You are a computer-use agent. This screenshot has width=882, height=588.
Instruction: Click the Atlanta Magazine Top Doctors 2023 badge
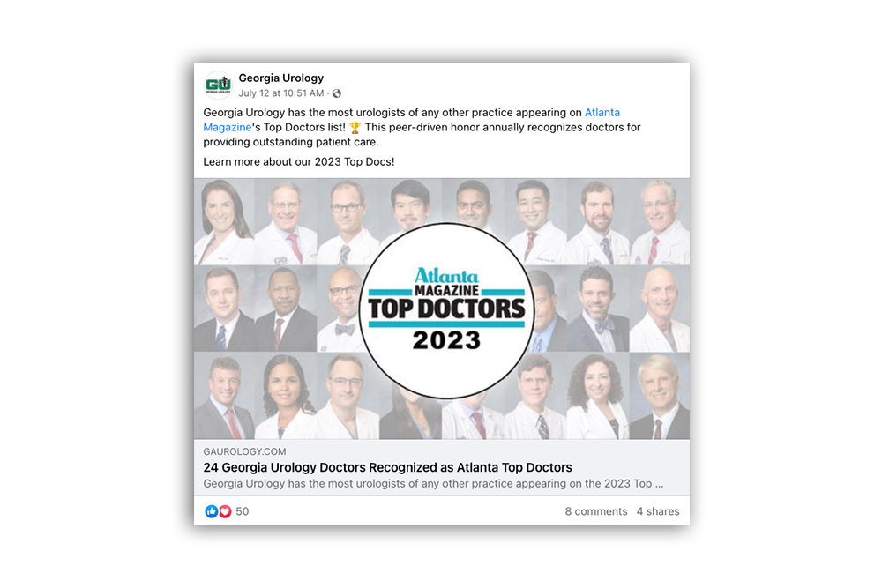(x=446, y=311)
